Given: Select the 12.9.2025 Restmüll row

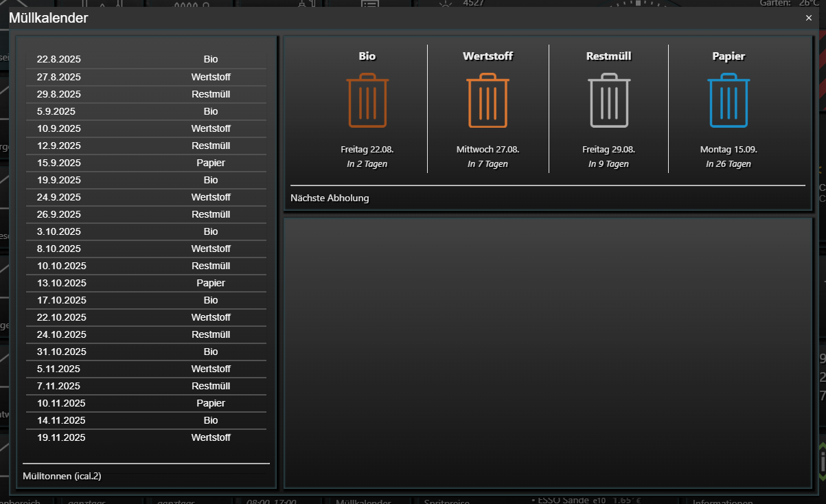Looking at the screenshot, I should (x=146, y=146).
